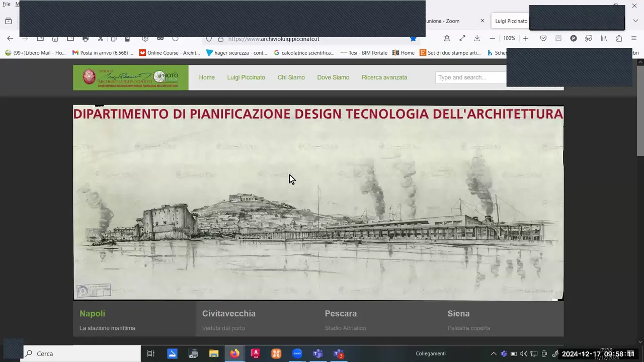Viewport: 644px width, 362px height.
Task: Open the orange app on taskbar
Action: (276, 353)
